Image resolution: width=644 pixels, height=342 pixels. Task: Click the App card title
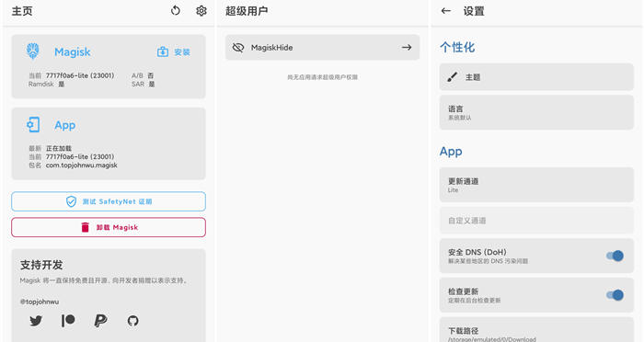click(x=65, y=125)
